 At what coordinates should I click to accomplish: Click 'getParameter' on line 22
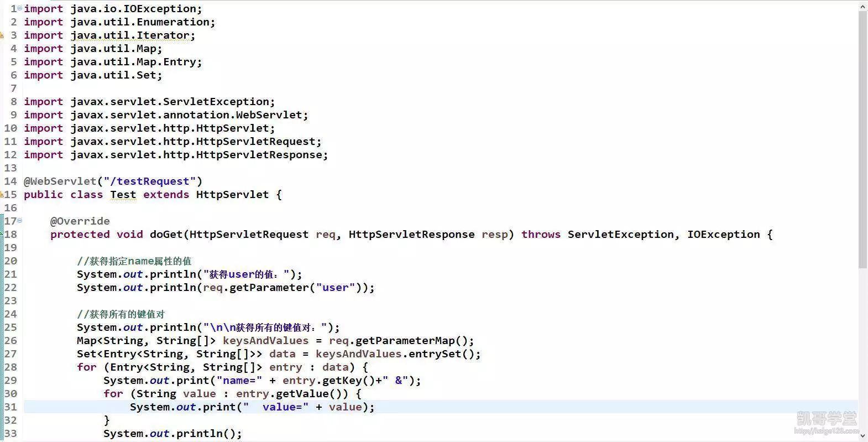point(269,288)
